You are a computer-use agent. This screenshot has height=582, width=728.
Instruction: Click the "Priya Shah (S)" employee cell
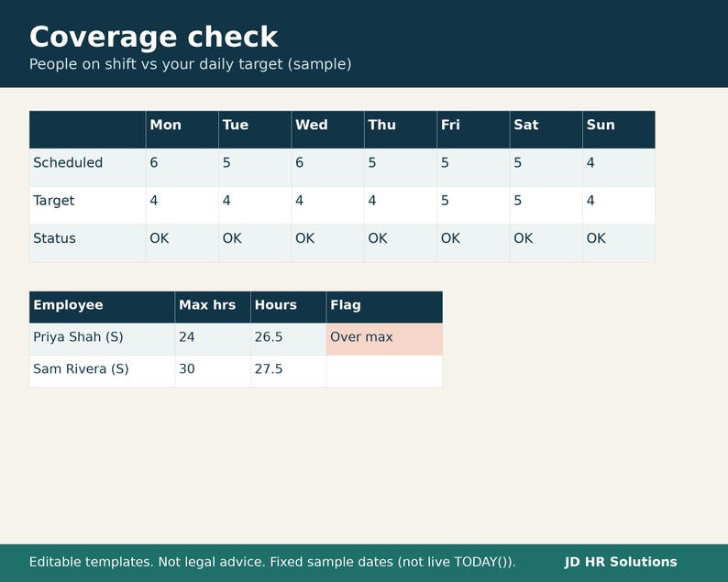coord(102,339)
